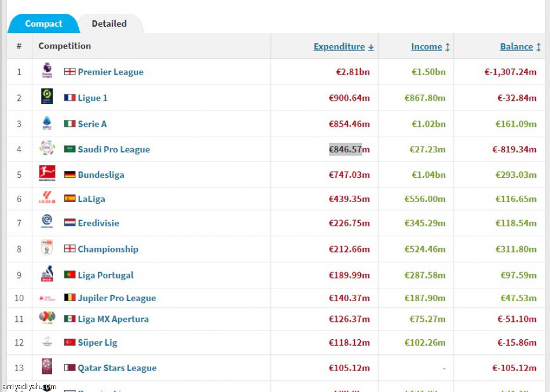
Task: Click the Qatar Stars League logo icon
Action: point(47,368)
